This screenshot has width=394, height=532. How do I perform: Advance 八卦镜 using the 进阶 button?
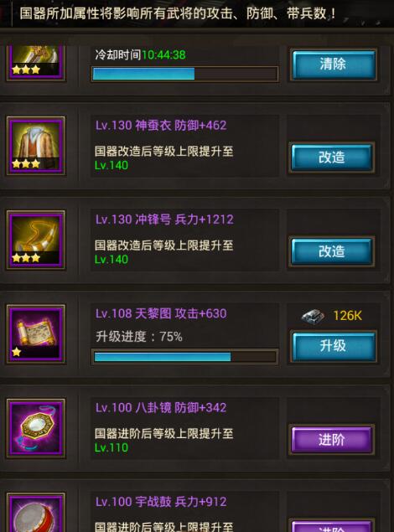pyautogui.click(x=332, y=440)
